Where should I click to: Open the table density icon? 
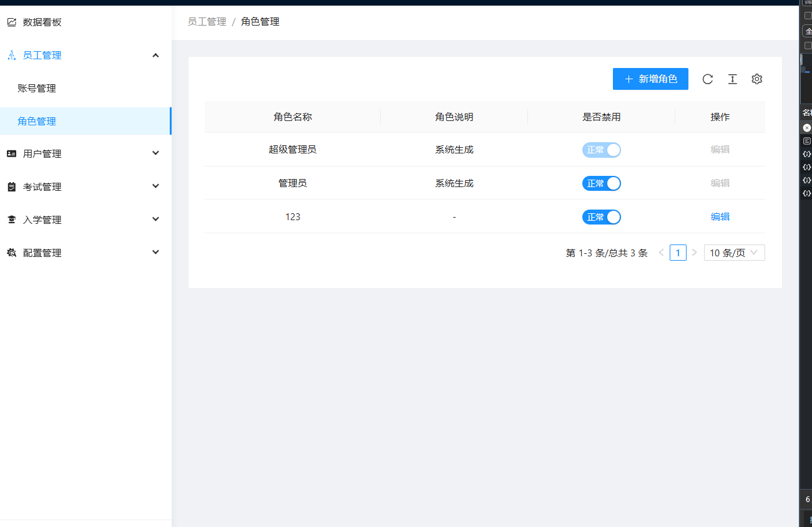pyautogui.click(x=733, y=79)
